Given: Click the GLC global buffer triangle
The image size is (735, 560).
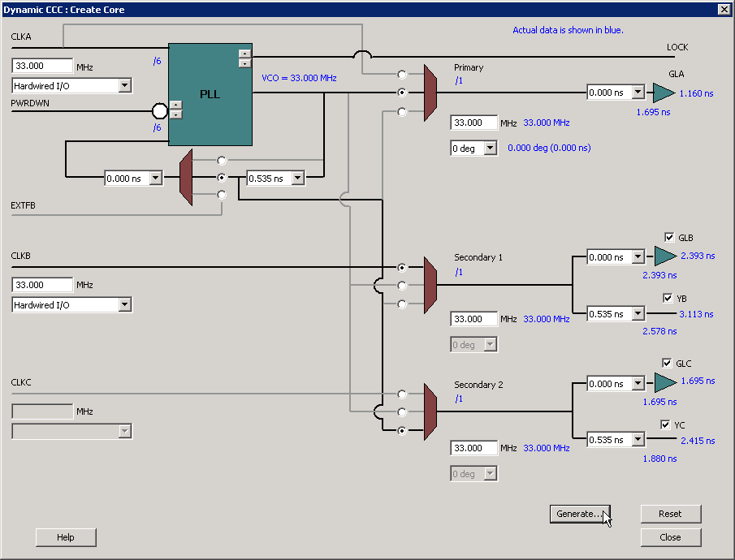Looking at the screenshot, I should [x=665, y=382].
